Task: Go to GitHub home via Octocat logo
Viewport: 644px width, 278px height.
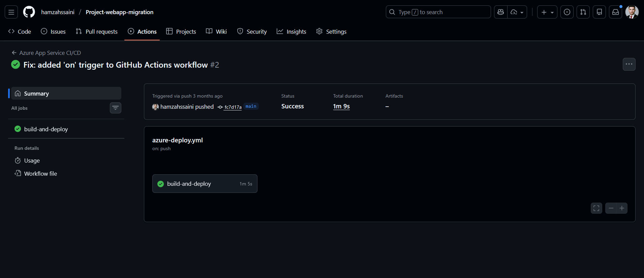Action: click(x=29, y=12)
